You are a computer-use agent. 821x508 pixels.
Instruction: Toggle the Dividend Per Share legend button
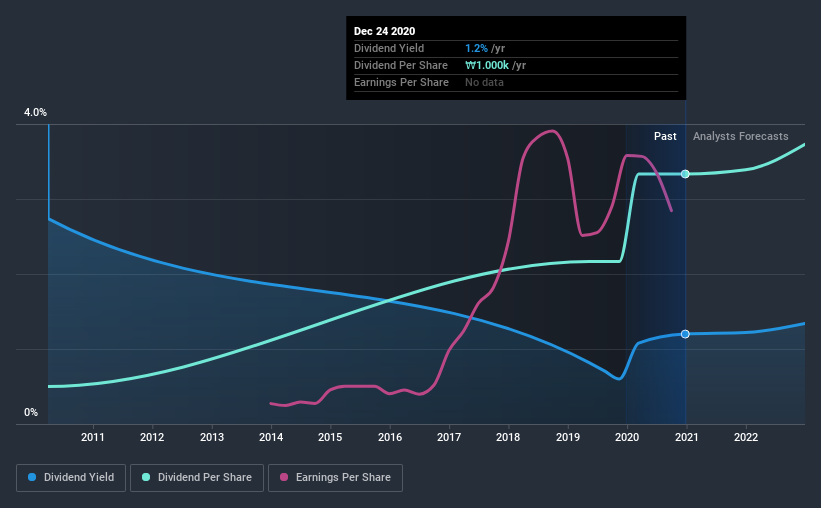click(x=197, y=478)
